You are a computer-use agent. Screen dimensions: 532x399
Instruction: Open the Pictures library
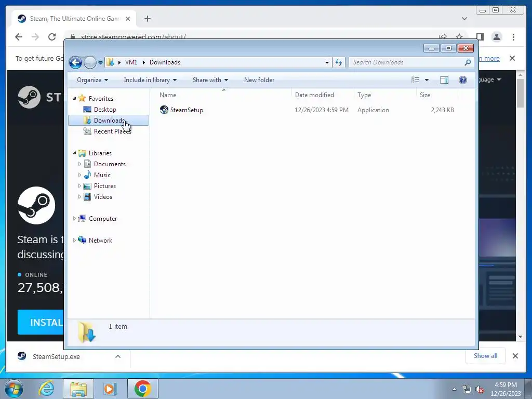coord(105,186)
